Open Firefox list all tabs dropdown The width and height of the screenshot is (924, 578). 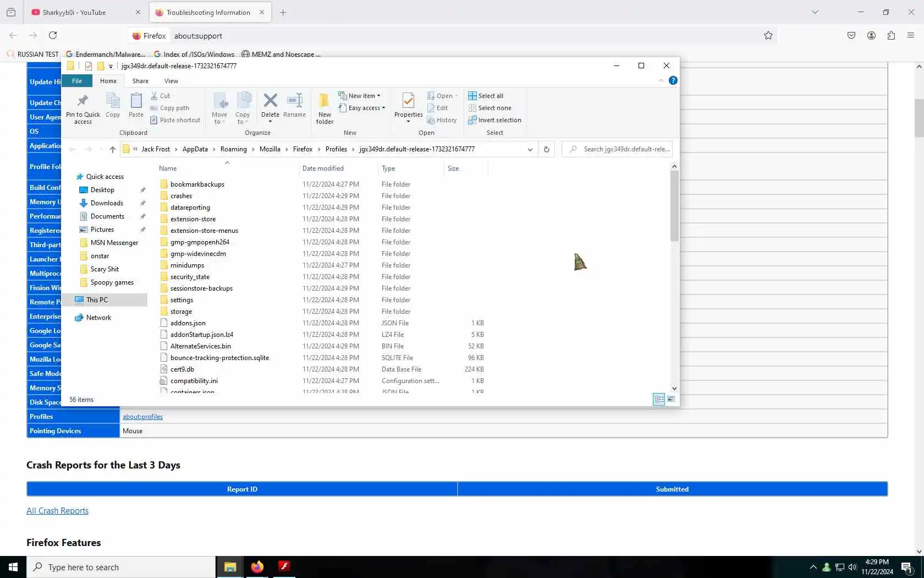[x=815, y=12]
